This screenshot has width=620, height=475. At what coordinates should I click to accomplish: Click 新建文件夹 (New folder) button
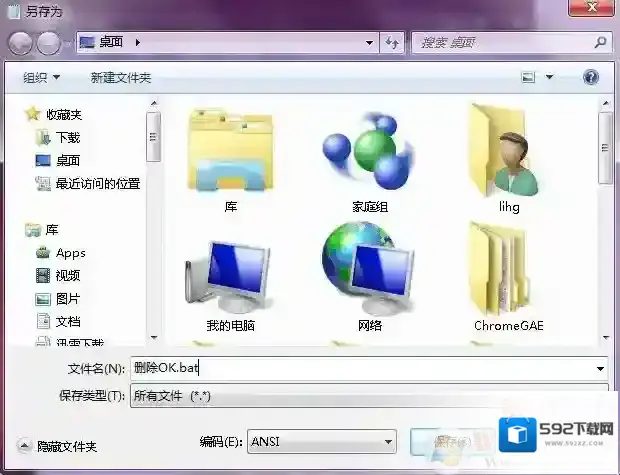pos(120,77)
